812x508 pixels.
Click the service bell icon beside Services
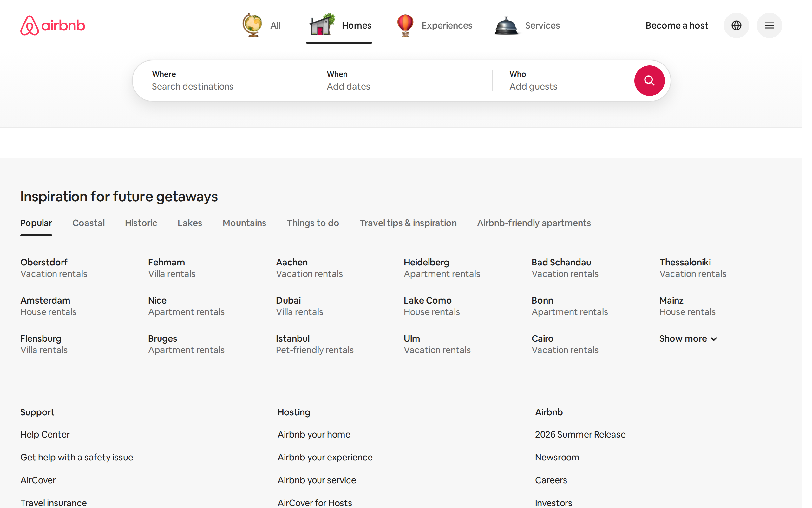tap(506, 25)
